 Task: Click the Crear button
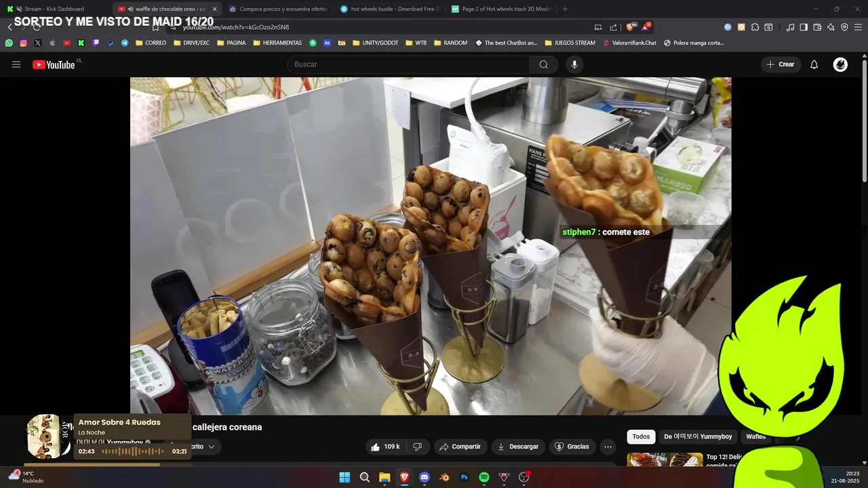coord(781,64)
